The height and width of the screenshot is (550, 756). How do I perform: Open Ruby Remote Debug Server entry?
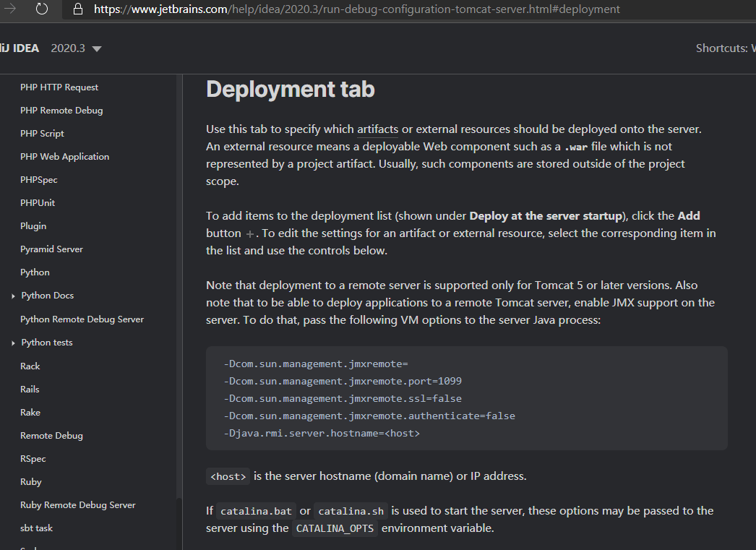77,505
